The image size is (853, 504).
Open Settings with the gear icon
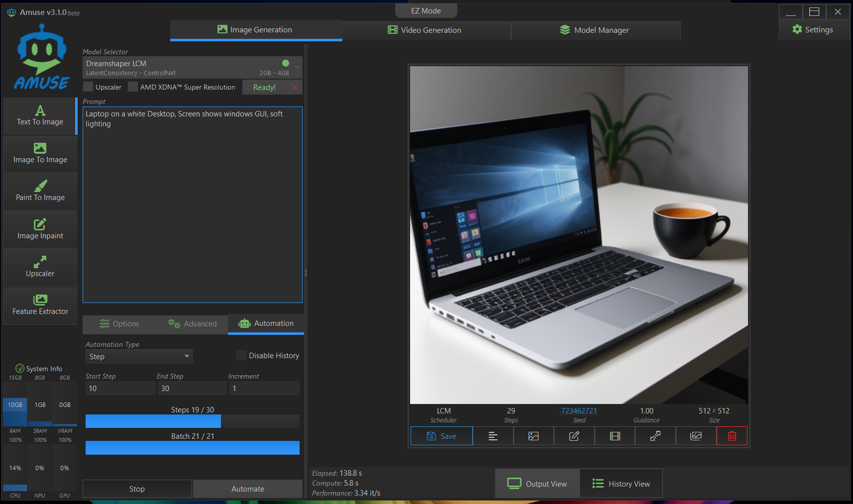click(x=812, y=30)
